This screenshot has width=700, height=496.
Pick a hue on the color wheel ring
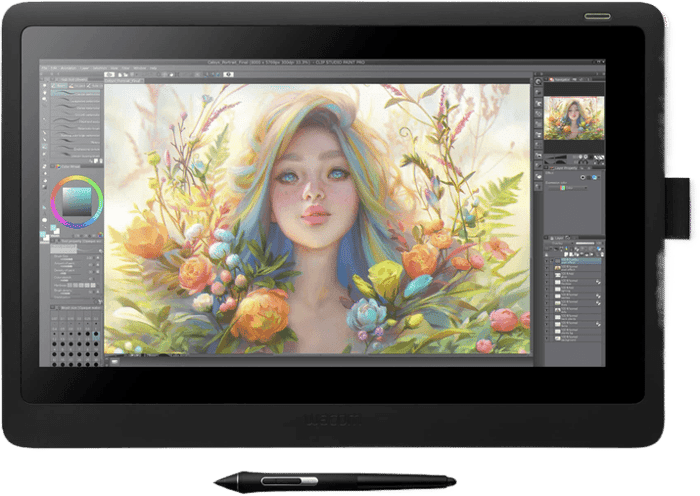[77, 178]
